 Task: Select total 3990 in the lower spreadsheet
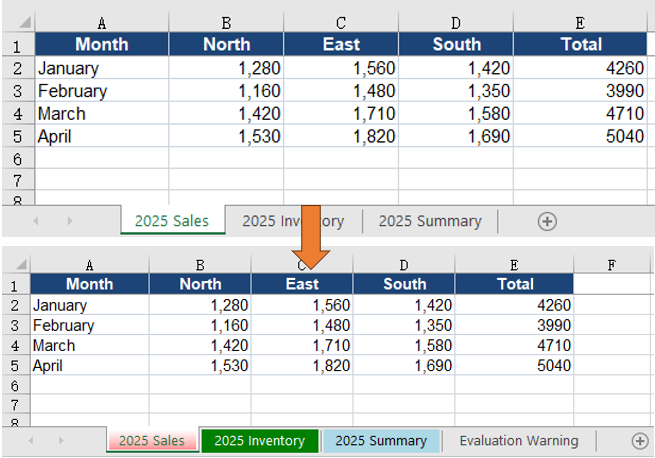[x=514, y=325]
